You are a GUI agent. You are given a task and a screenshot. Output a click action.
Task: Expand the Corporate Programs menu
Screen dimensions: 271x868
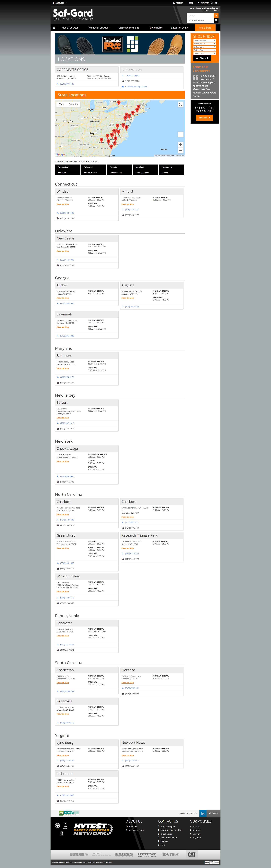(x=130, y=28)
